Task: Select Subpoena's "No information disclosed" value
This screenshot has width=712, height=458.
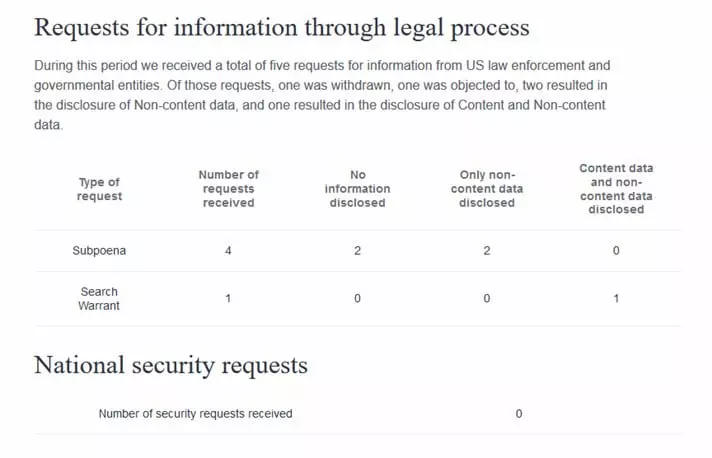Action: [357, 251]
